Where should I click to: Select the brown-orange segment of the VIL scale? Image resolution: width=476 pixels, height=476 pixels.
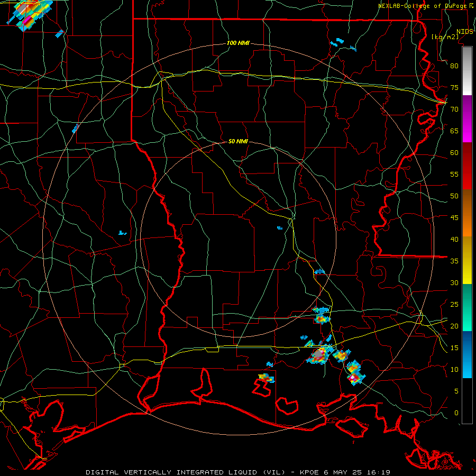[x=467, y=214]
